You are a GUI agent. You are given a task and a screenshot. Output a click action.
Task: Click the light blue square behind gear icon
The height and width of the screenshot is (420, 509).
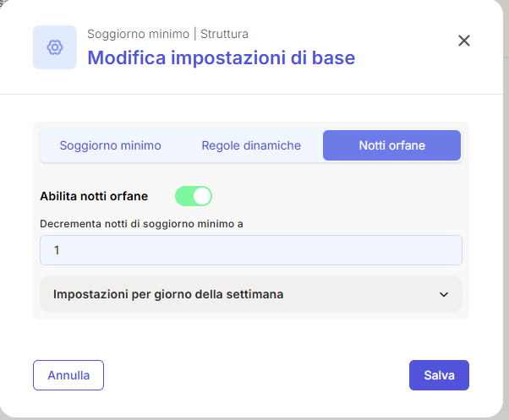55,47
